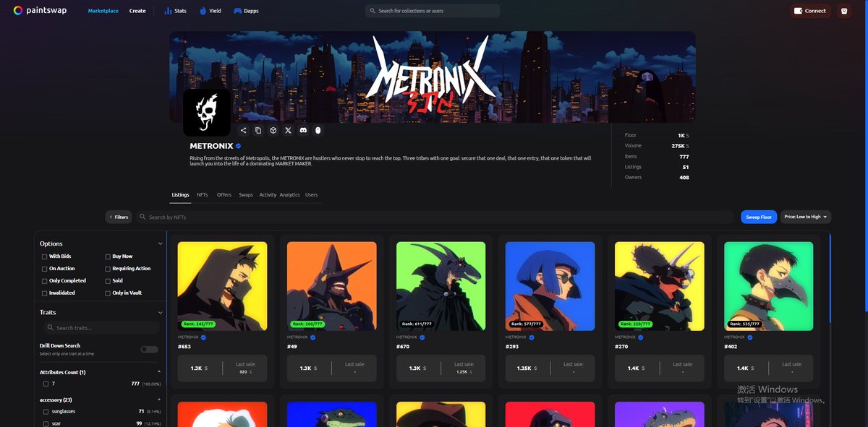Copy the collection address icon
Viewport: 868px width, 427px height.
258,130
